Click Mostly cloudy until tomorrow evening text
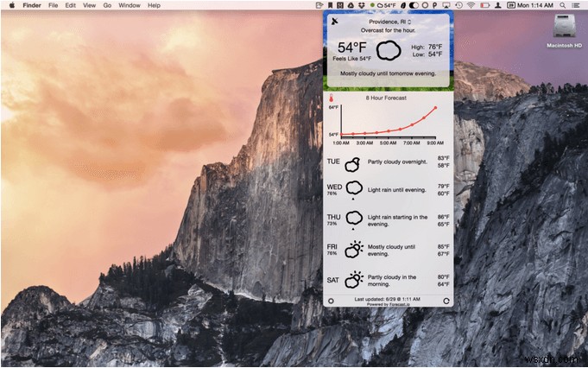588x368 pixels. click(388, 73)
